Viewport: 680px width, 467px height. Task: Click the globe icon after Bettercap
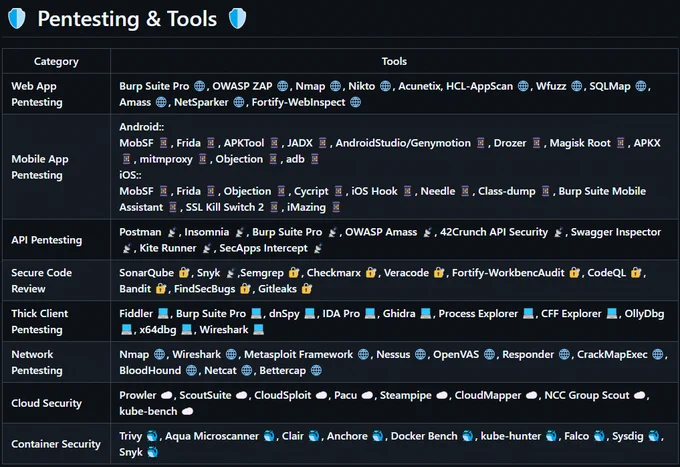click(316, 371)
